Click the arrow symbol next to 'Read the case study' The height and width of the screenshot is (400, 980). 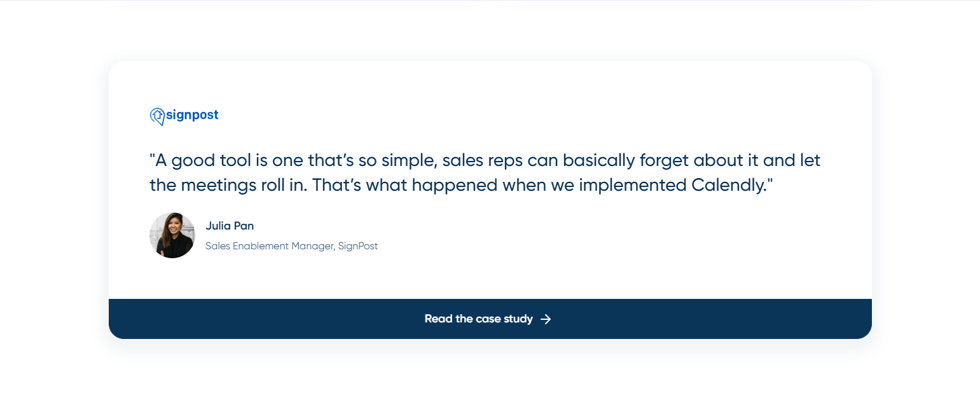(x=546, y=319)
